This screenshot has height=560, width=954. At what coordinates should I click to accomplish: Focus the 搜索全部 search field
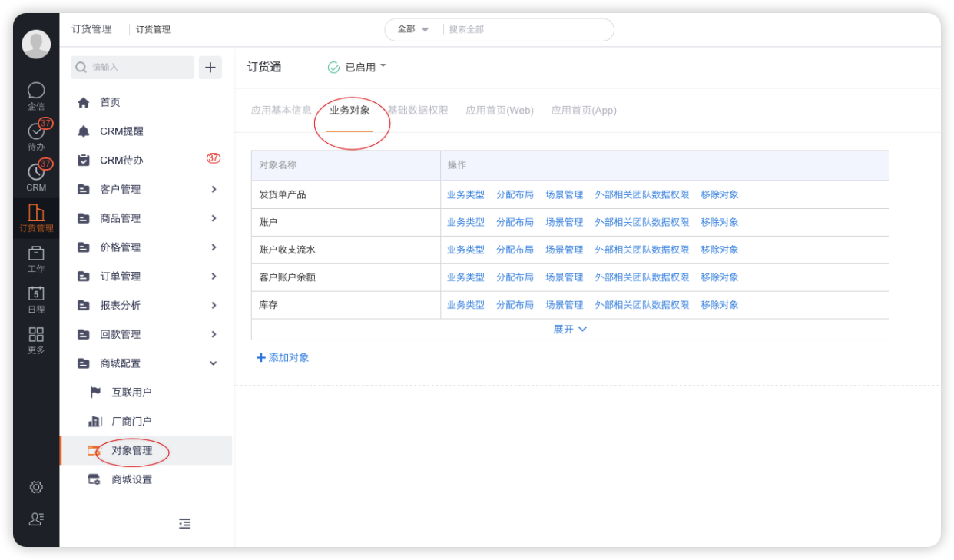tap(528, 29)
